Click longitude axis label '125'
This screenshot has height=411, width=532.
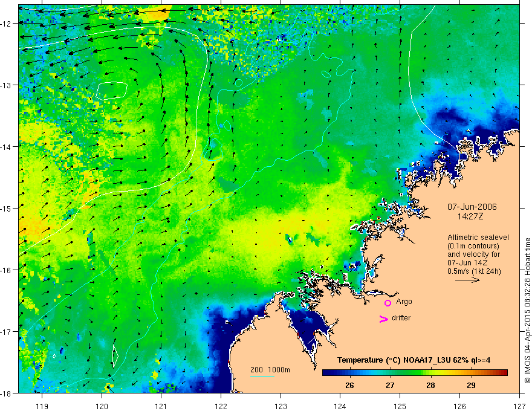pyautogui.click(x=400, y=406)
